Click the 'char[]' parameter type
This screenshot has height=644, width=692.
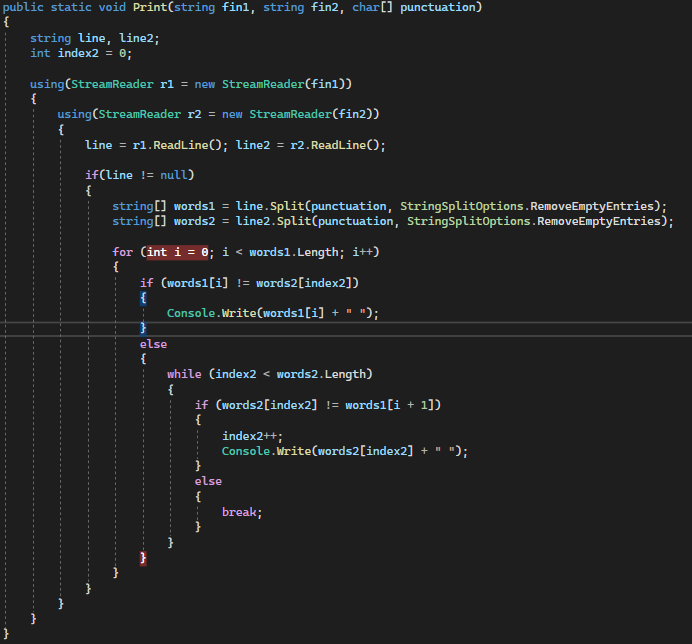pyautogui.click(x=372, y=7)
